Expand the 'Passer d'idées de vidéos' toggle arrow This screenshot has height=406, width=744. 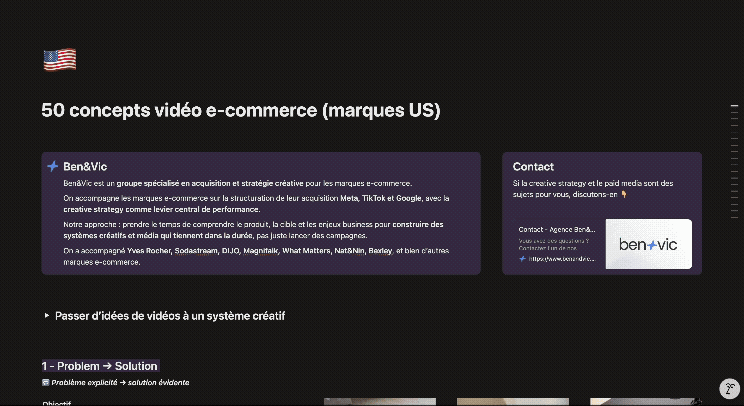click(x=46, y=315)
